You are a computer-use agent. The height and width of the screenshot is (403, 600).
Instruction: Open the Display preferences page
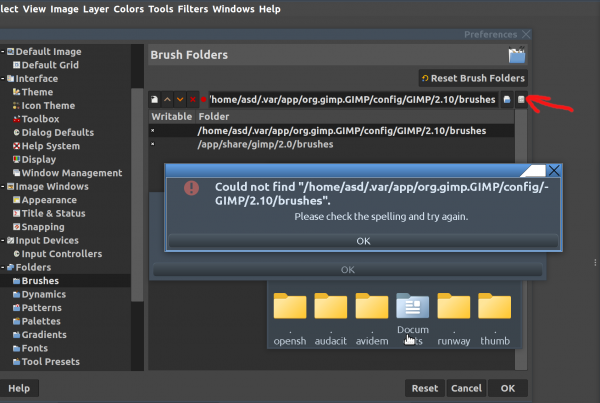point(39,160)
